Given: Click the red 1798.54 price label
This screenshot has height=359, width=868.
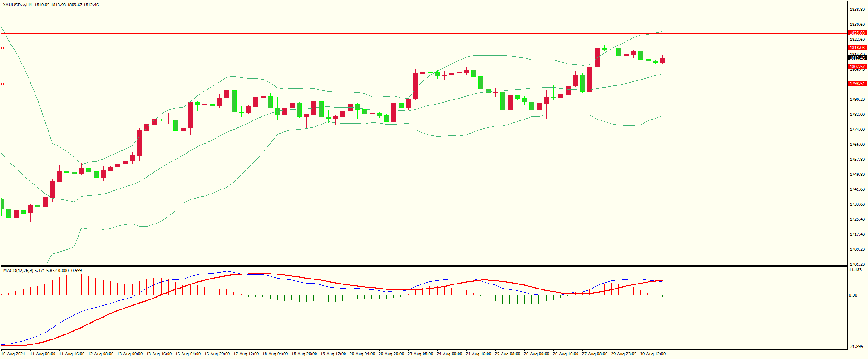Looking at the screenshot, I should pyautogui.click(x=857, y=84).
